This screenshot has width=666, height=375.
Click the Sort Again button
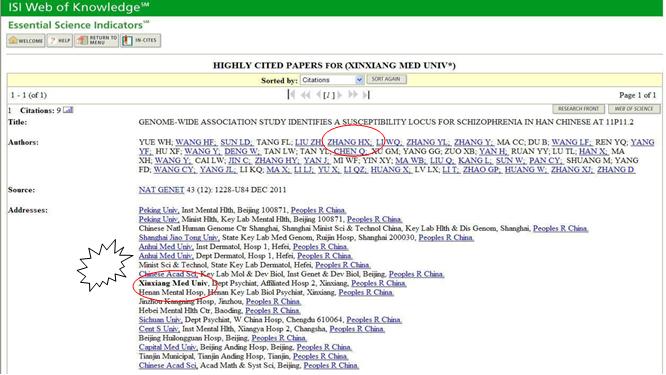coord(386,79)
